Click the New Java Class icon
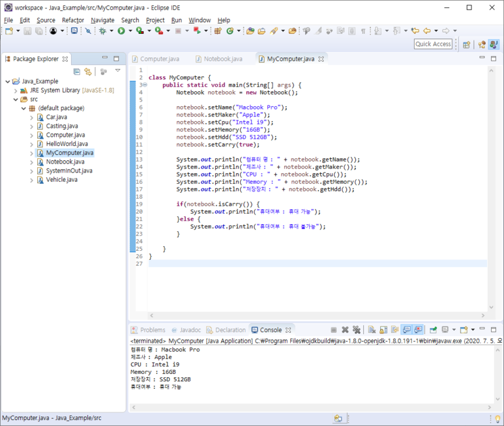The width and height of the screenshot is (504, 426). coord(230,31)
